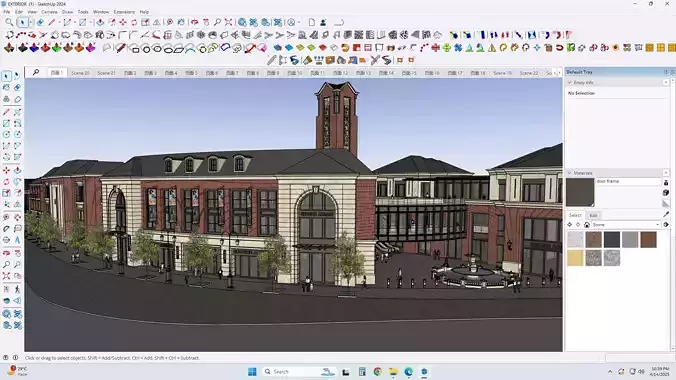Switch to the Scene 21 tab
The image size is (676, 380).
click(x=106, y=73)
